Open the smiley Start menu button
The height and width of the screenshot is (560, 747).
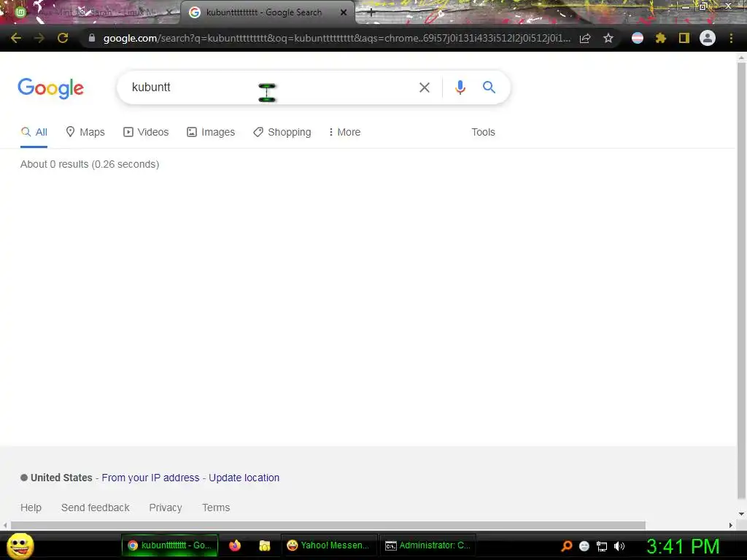click(20, 545)
